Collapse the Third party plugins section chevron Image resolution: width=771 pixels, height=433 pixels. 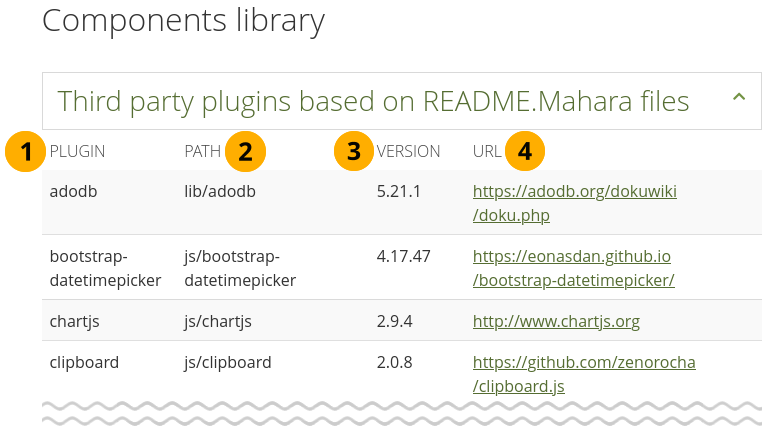coord(739,98)
